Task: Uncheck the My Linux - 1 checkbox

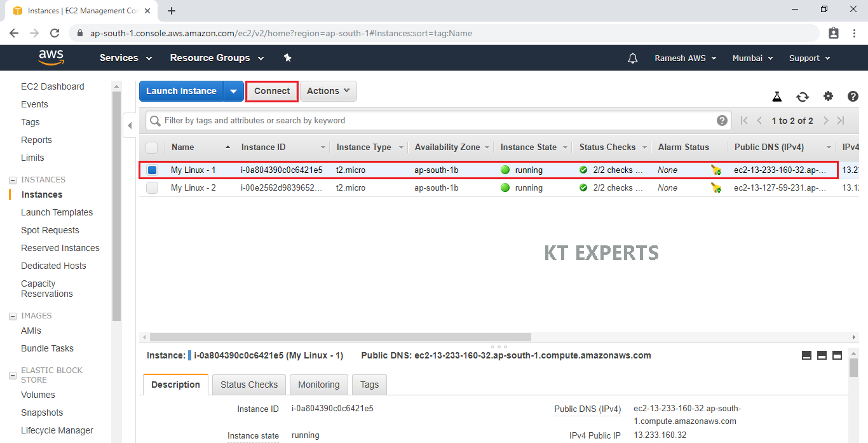Action: pyautogui.click(x=152, y=170)
